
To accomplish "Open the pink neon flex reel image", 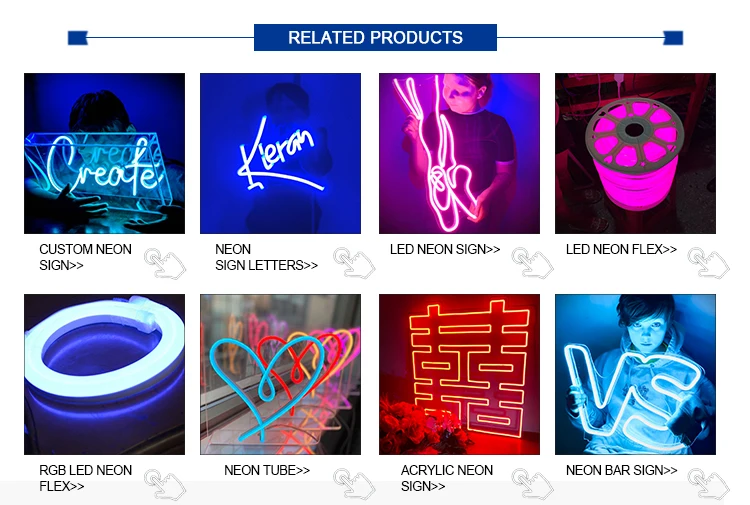I will [x=635, y=154].
